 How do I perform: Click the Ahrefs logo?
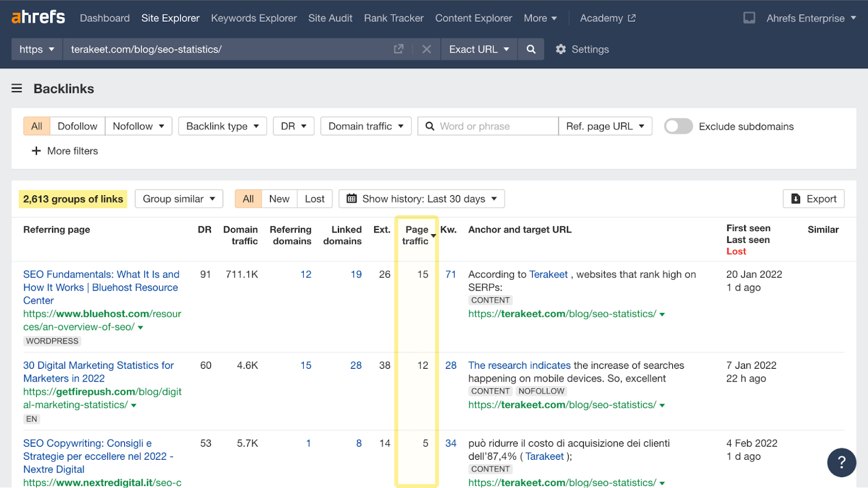[x=38, y=17]
